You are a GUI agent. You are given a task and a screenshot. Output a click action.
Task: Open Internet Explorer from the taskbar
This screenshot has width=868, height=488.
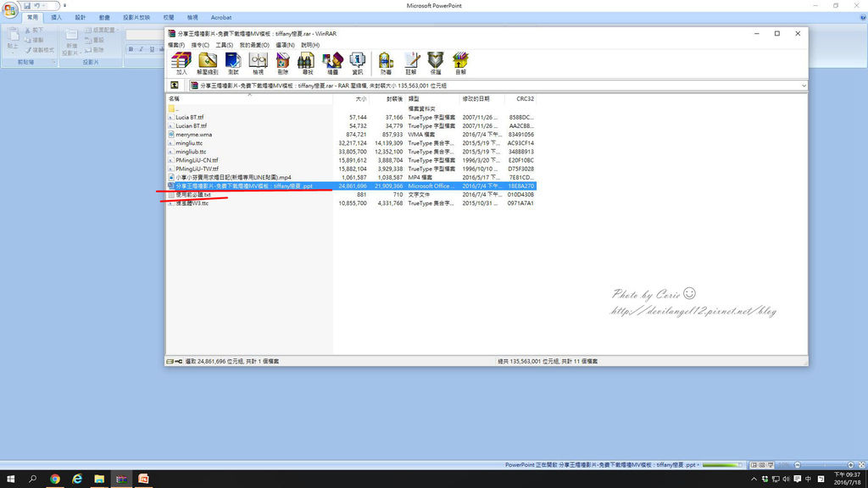[x=77, y=480]
